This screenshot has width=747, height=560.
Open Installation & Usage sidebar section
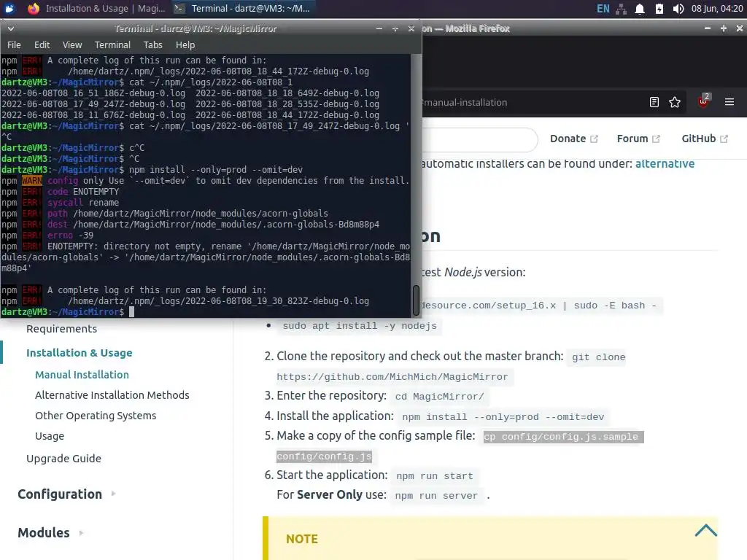(x=79, y=353)
